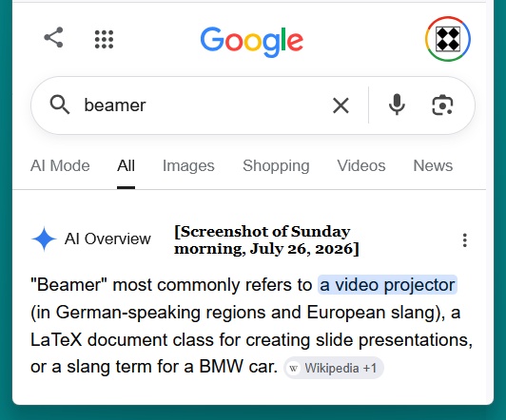Click the share icon

click(x=53, y=38)
